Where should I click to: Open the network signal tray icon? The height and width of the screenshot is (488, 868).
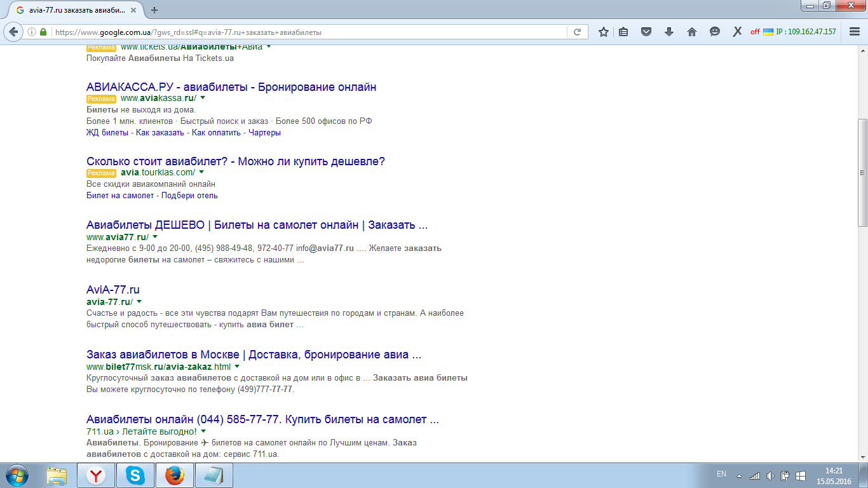pyautogui.click(x=755, y=475)
